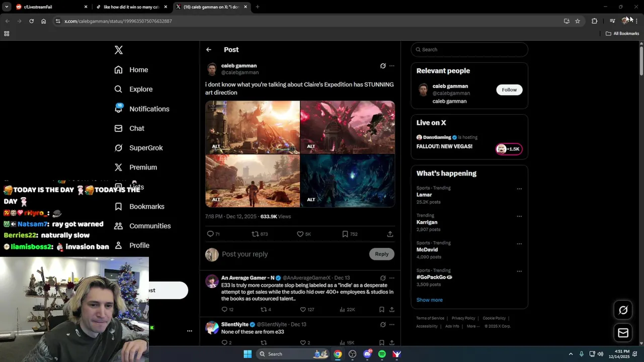Click the Grok icon on caleb gamman's post
644x362 pixels.
383,66
